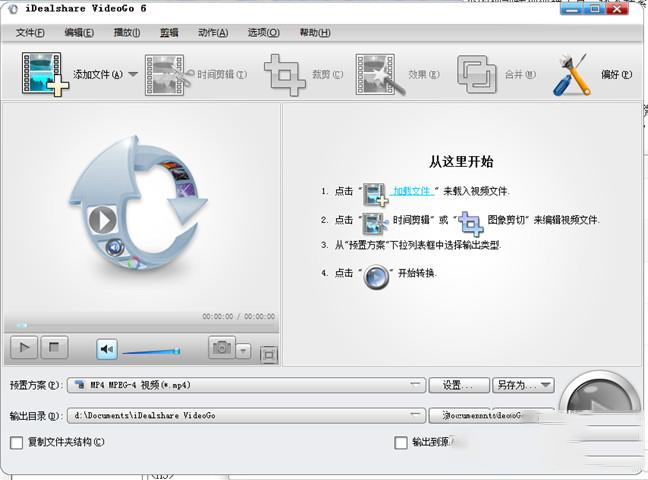Open the Add File dropdown arrow
The image size is (648, 480).
pos(133,74)
